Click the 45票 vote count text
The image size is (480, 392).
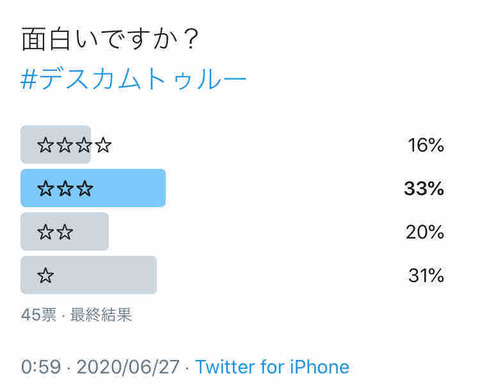point(39,315)
